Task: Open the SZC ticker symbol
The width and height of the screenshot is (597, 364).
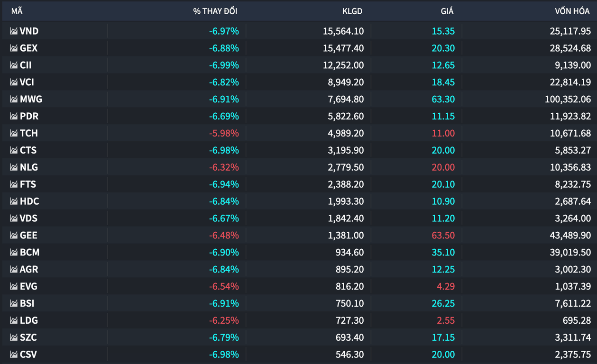Action: 28,338
